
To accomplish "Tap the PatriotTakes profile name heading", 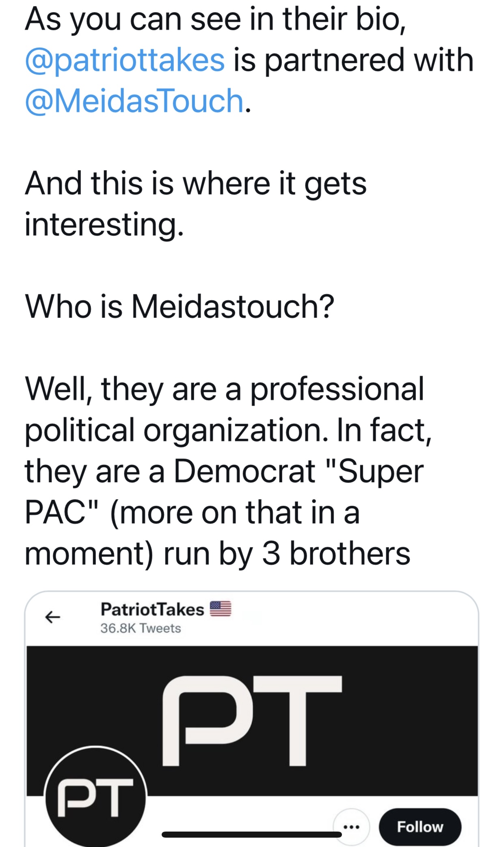I will tap(152, 609).
